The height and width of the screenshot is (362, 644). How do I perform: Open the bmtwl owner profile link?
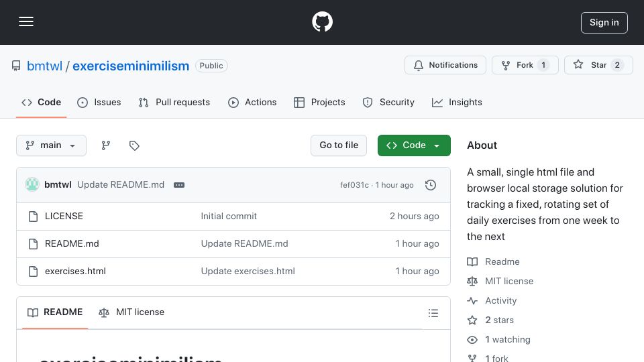pyautogui.click(x=44, y=66)
